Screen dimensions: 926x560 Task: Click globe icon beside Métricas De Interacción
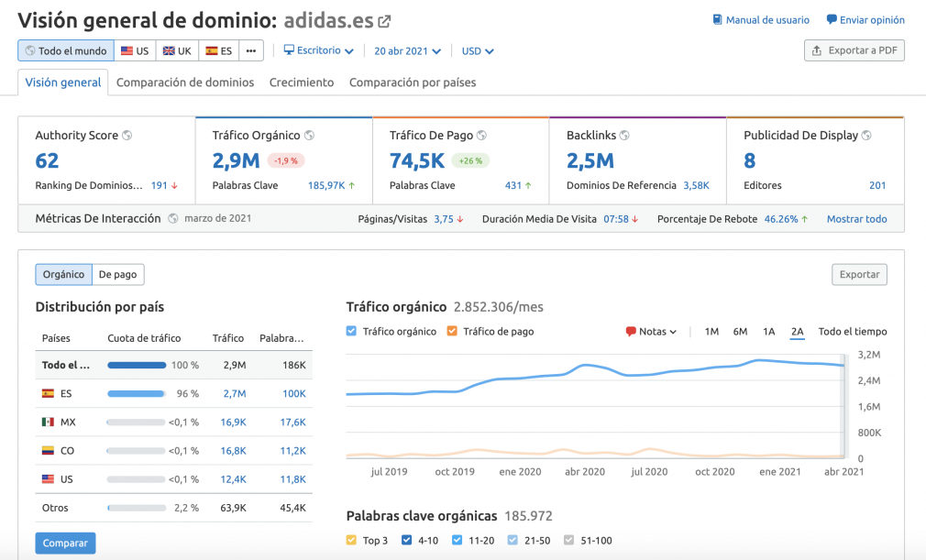coord(173,218)
